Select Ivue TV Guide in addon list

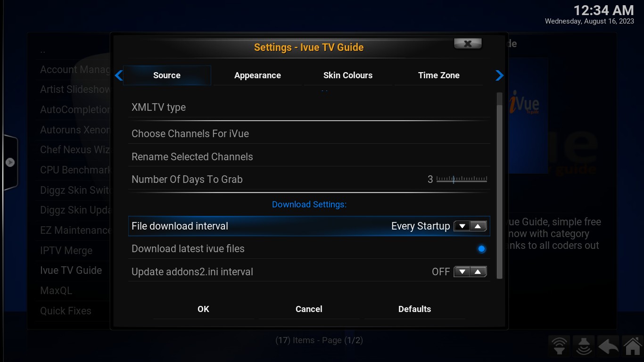coord(71,271)
